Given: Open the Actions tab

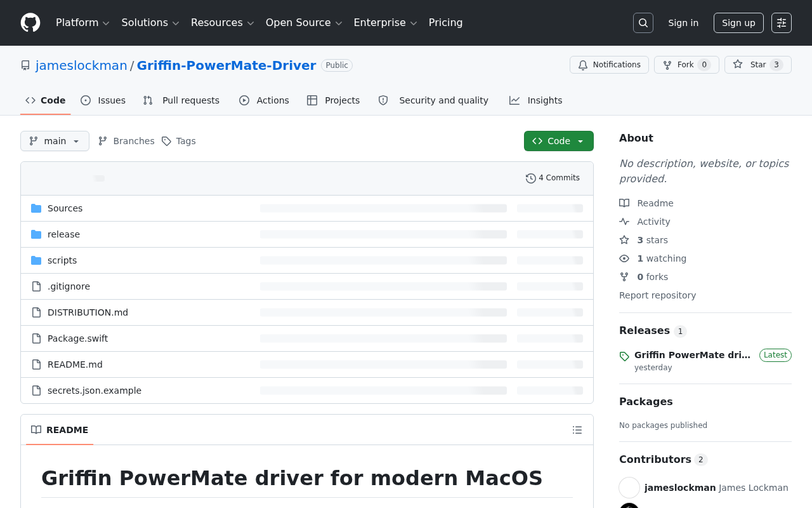Looking at the screenshot, I should 265,100.
